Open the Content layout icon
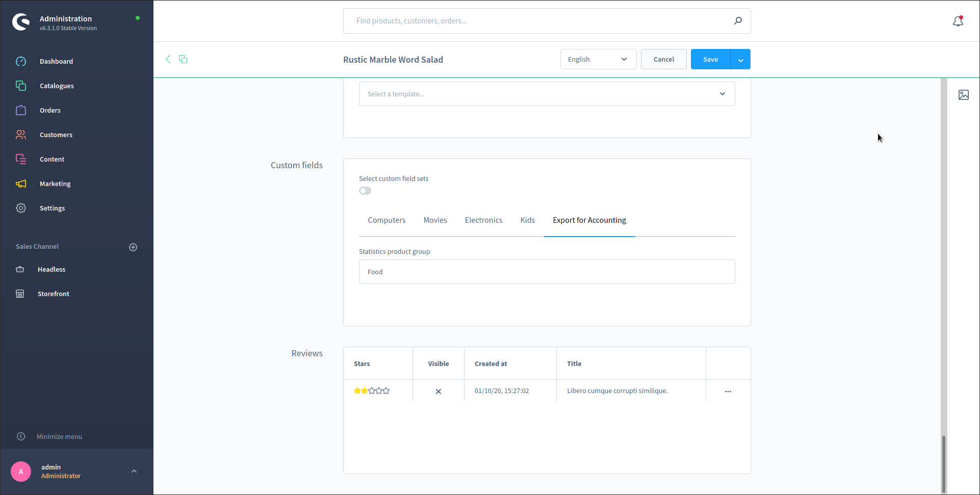Screen dimensions: 980x495 21,159
